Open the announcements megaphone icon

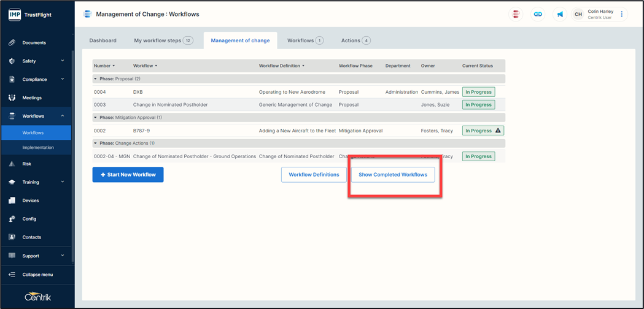[x=560, y=14]
